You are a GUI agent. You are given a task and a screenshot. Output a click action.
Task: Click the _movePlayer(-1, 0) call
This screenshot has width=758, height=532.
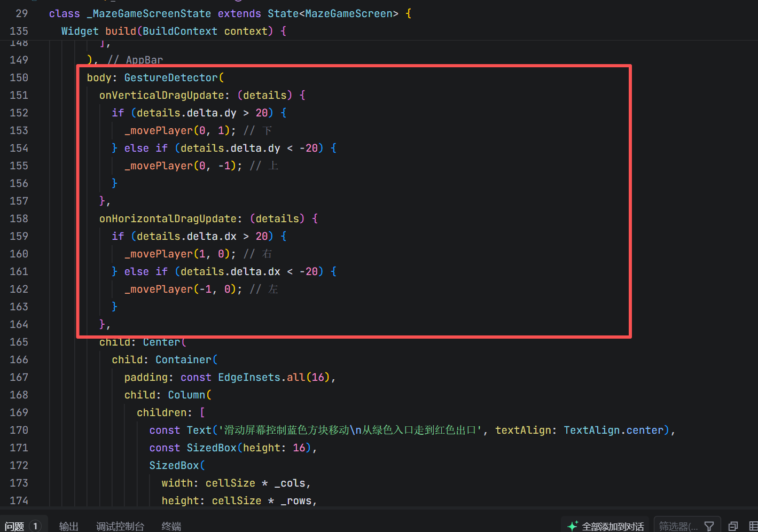click(x=180, y=289)
